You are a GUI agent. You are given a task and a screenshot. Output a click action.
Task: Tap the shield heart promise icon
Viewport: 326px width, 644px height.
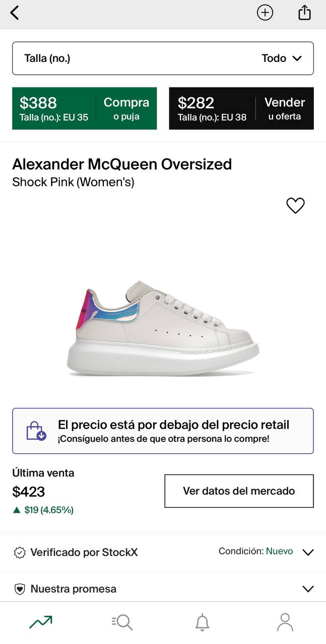pyautogui.click(x=20, y=589)
